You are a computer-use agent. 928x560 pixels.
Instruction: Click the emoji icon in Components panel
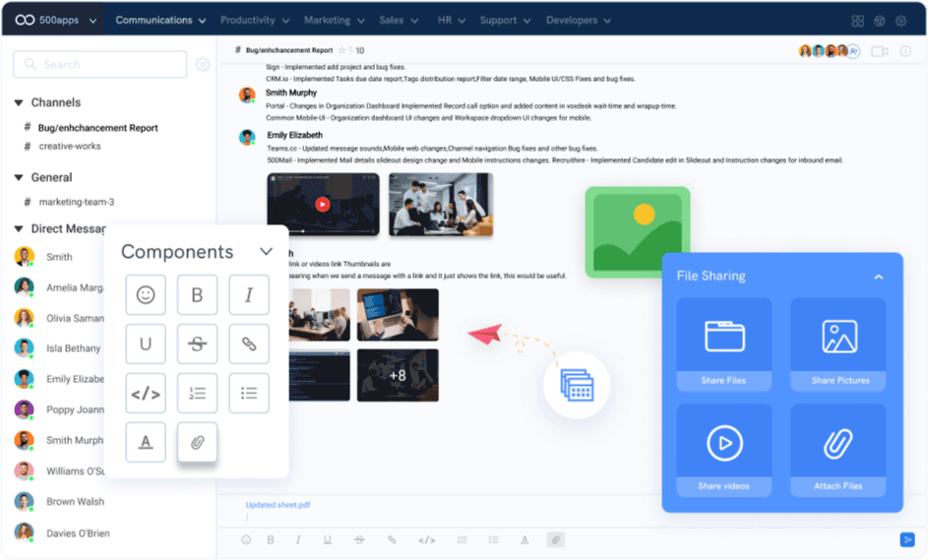click(146, 295)
